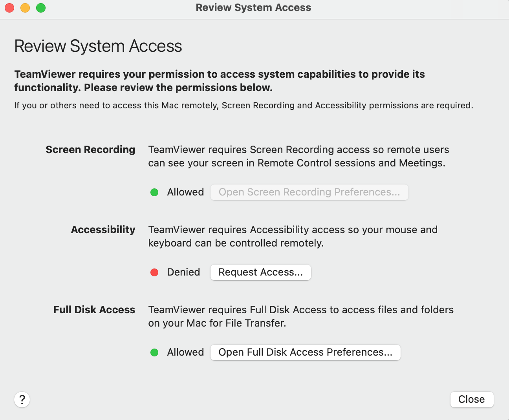The height and width of the screenshot is (420, 509).
Task: Click the Denied status label for Accessibility
Action: (x=183, y=272)
